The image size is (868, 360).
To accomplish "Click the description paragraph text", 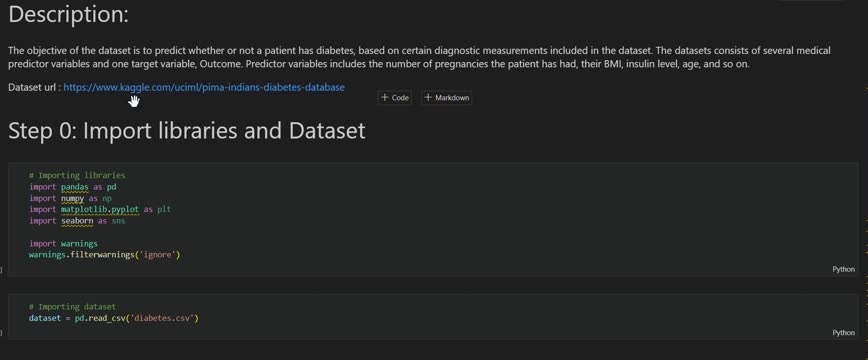I will [x=419, y=57].
